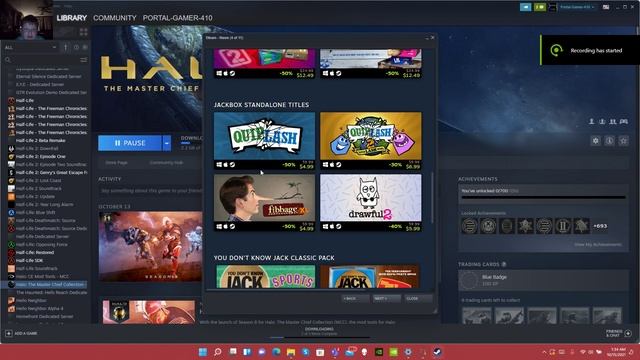Click the activity text input field
Screen dimensions: 640x360
(150, 191)
